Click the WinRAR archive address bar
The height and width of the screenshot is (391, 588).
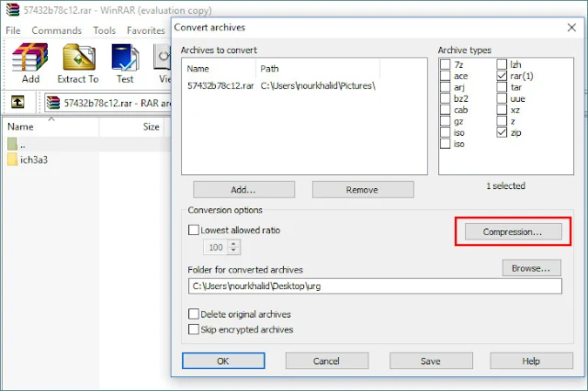click(107, 103)
